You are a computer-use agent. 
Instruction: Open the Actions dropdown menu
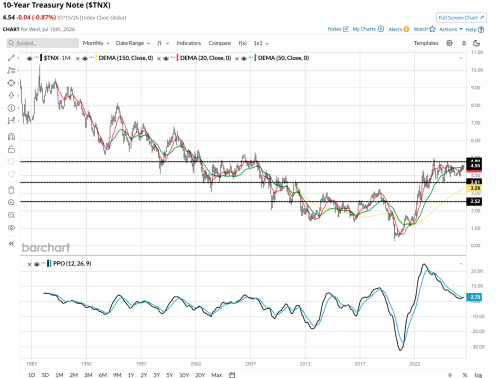click(451, 29)
